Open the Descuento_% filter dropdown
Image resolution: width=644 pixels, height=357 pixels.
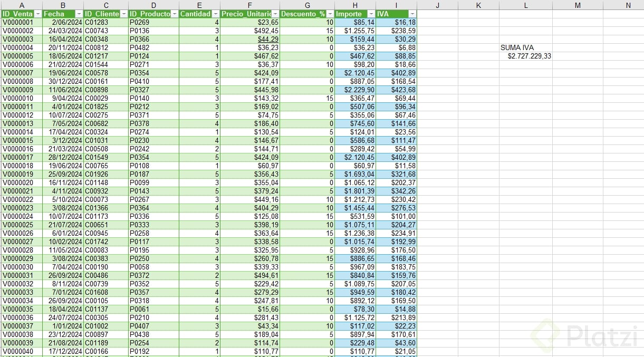pyautogui.click(x=330, y=14)
